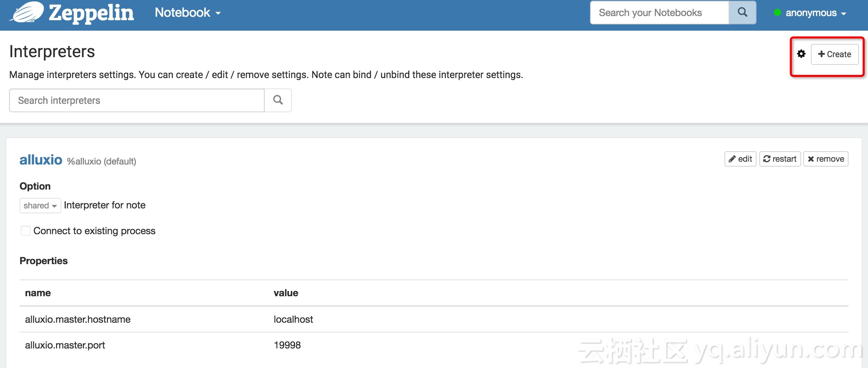This screenshot has width=868, height=368.
Task: Select alluxio.master.hostname property name
Action: (78, 319)
